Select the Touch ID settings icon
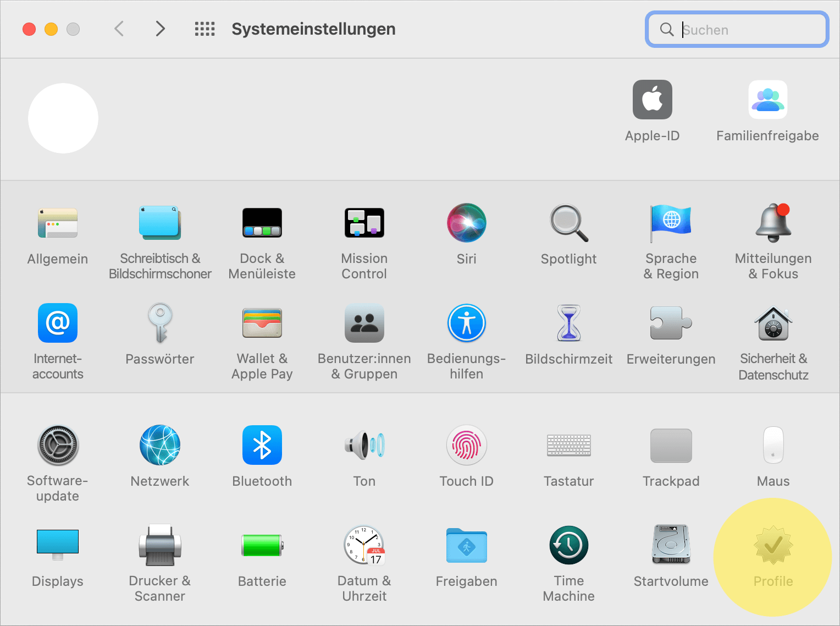This screenshot has height=626, width=840. (x=466, y=445)
